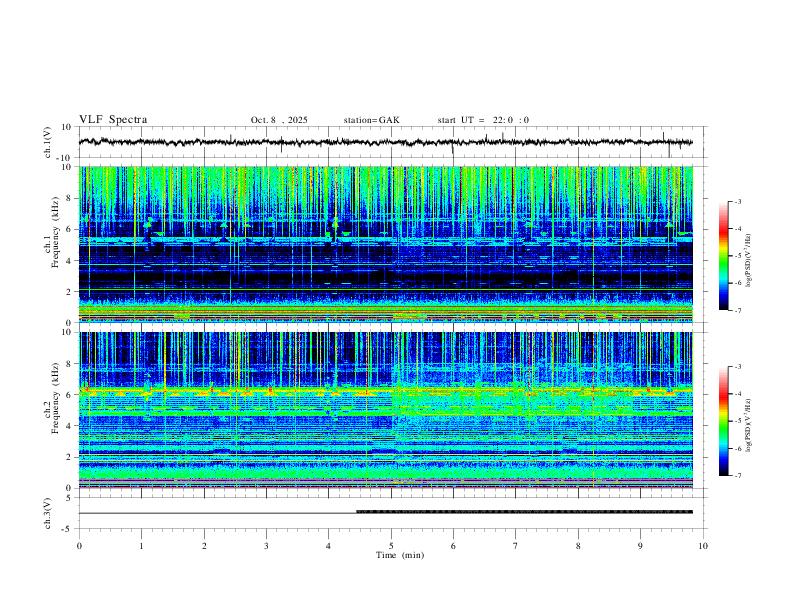
Task: Click the ch.2 frequency axis "2" tick label
Action: (69, 457)
